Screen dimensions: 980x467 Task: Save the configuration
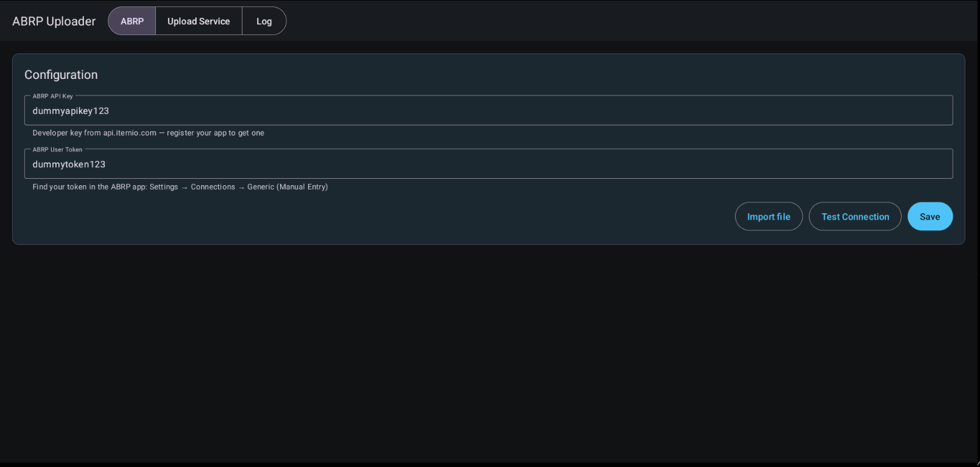pyautogui.click(x=930, y=216)
